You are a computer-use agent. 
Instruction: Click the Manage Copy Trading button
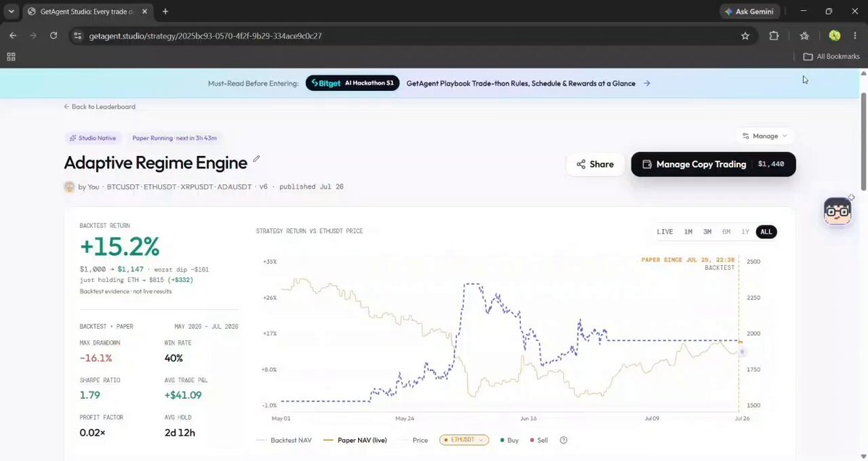(x=713, y=164)
